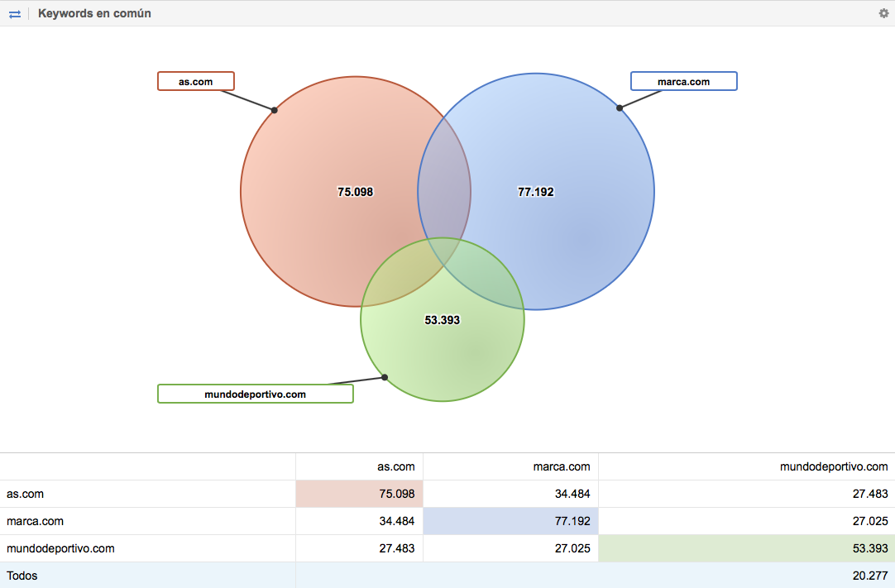Click the swap arrows icon beside the title
895x588 pixels.
(15, 14)
